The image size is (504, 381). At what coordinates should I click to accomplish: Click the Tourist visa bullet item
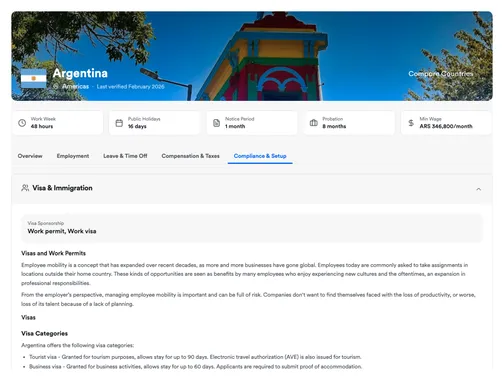pyautogui.click(x=195, y=357)
